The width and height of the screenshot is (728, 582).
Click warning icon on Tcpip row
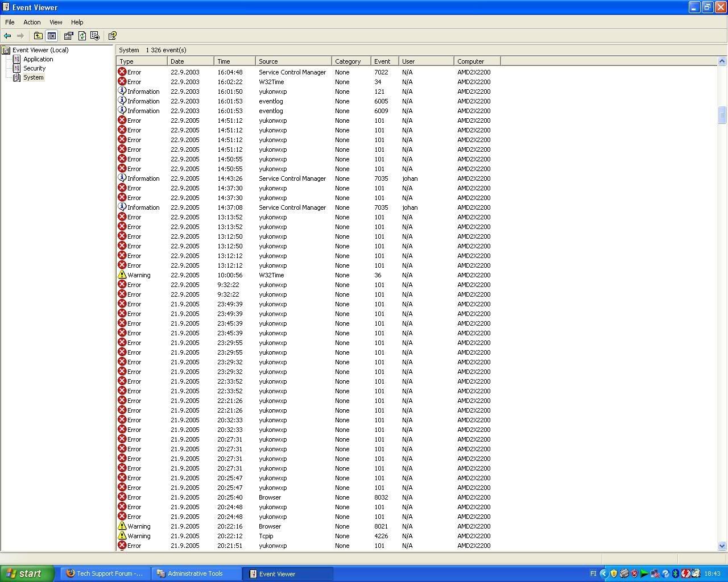pyautogui.click(x=122, y=535)
